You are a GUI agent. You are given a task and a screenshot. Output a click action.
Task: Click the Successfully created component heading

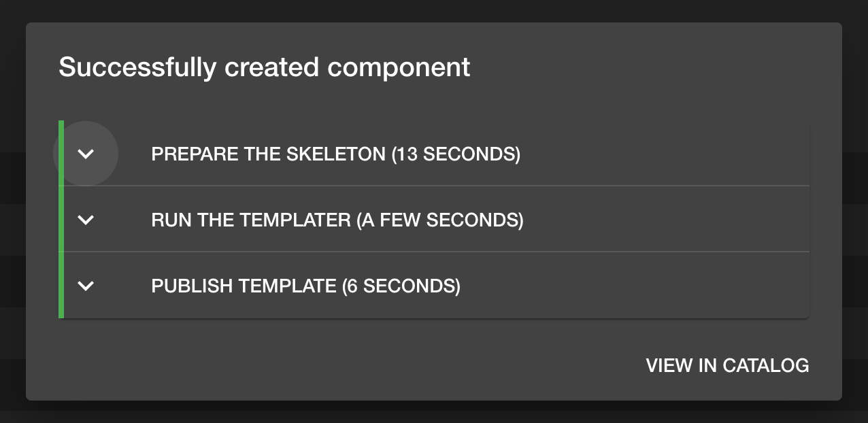click(264, 67)
